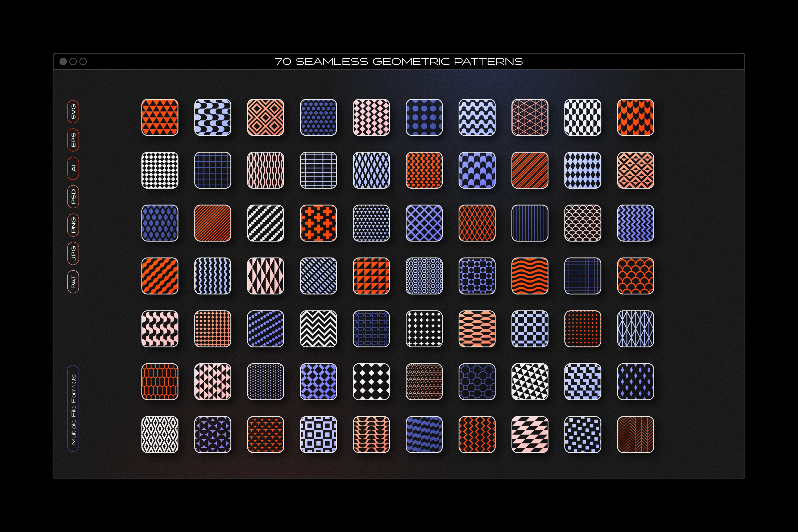This screenshot has height=532, width=798.
Task: Select the white zigzag chevron pattern tile
Action: point(318,329)
